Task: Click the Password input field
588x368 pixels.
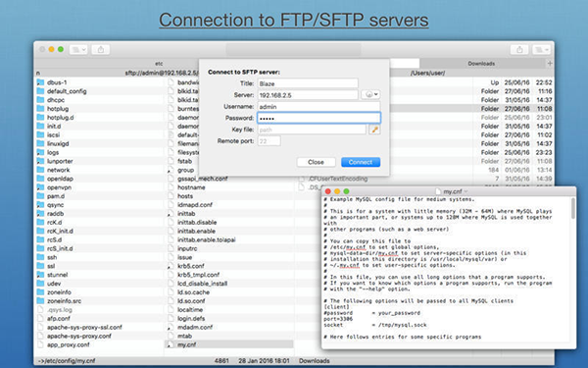Action: tap(318, 118)
